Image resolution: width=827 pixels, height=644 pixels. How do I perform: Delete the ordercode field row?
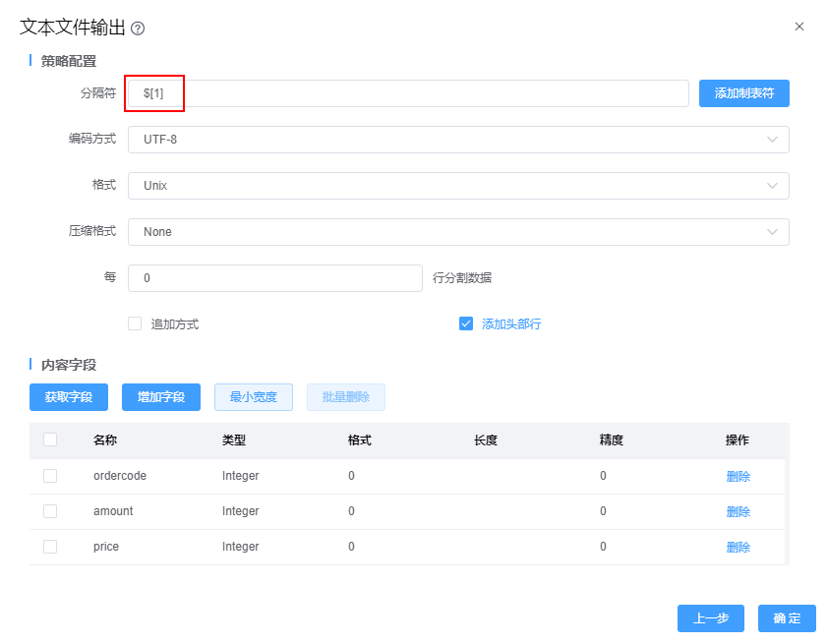pyautogui.click(x=738, y=476)
